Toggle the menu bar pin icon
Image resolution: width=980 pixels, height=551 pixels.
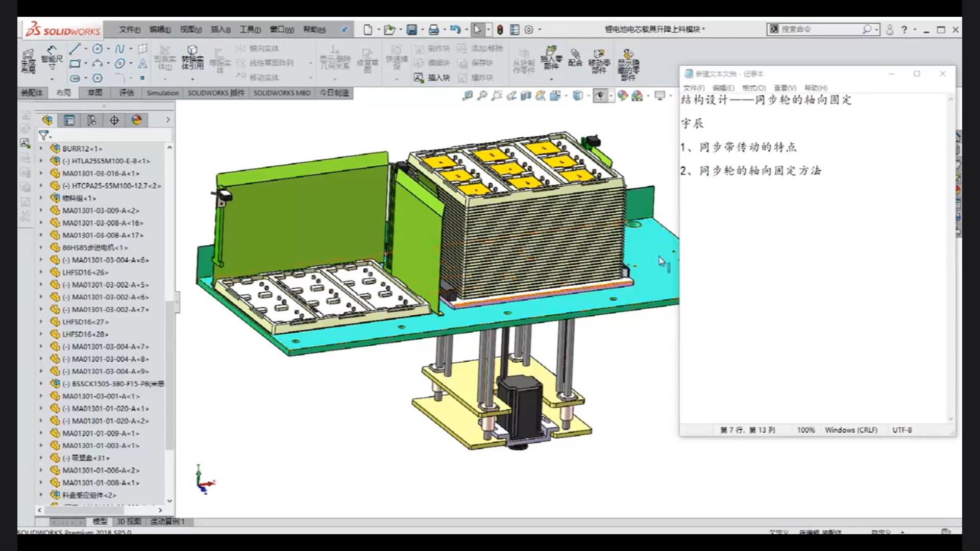tap(344, 30)
